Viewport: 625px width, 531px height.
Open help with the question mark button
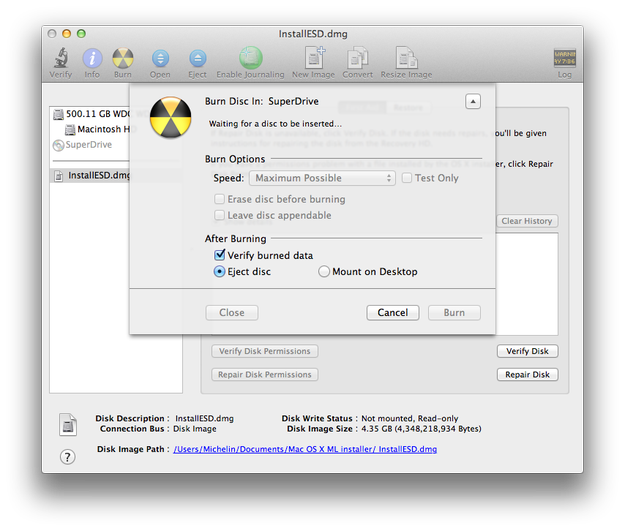67,457
